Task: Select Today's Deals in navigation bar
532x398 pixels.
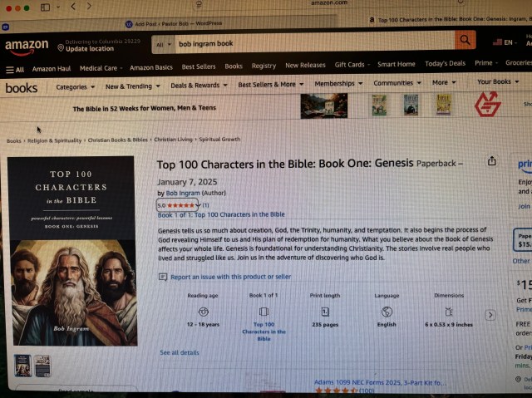Action: 446,63
